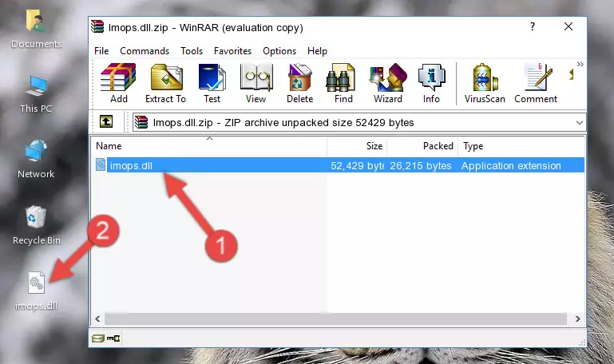The image size is (614, 364).
Task: Open the Options menu
Action: tap(279, 51)
